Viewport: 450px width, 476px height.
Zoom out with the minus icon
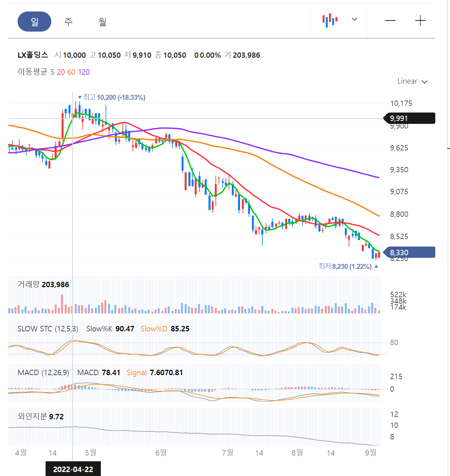[x=390, y=21]
